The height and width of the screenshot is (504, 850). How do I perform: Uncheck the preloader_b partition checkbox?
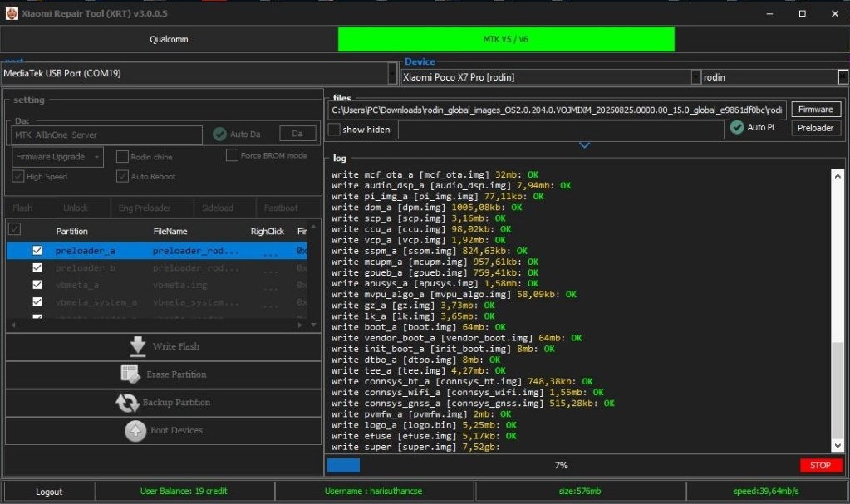[37, 268]
